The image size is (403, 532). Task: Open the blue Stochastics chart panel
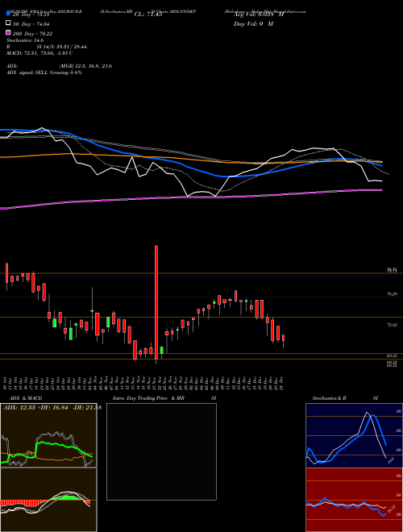click(354, 435)
